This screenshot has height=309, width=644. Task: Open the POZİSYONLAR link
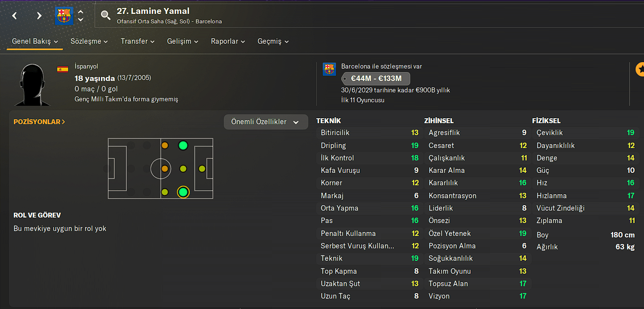click(x=39, y=122)
